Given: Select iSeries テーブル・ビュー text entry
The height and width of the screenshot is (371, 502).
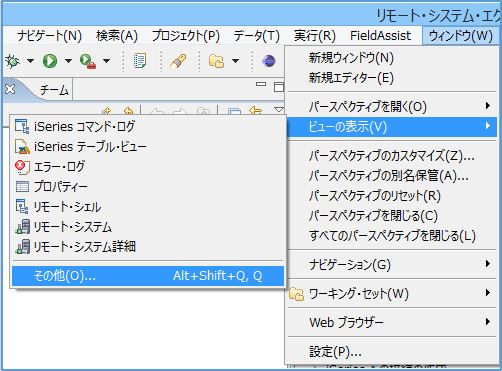Looking at the screenshot, I should 90,147.
